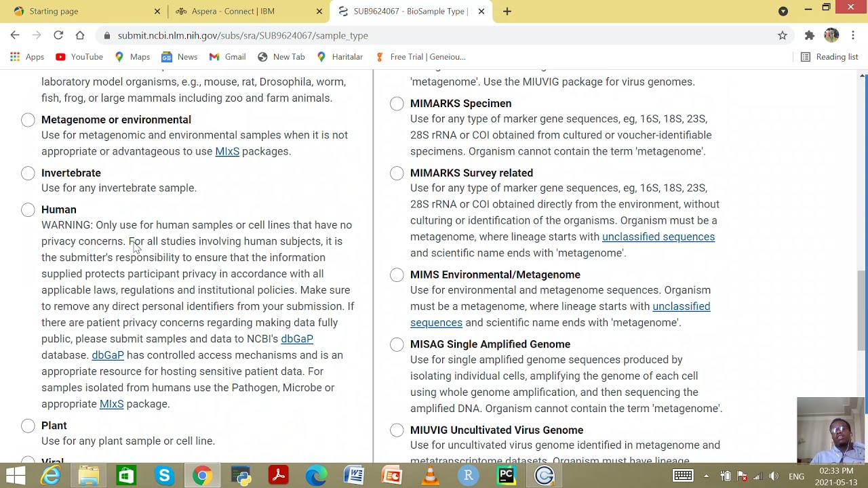This screenshot has height=488, width=868.
Task: Select MIMARKS Specimen radio button
Action: tap(397, 104)
